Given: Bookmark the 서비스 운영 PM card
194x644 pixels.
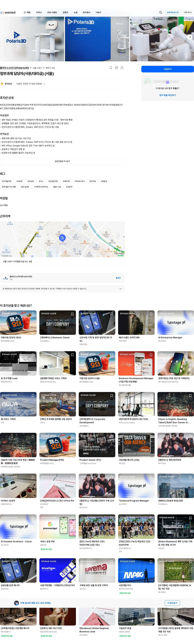Looking at the screenshot, I should [x=72, y=518].
